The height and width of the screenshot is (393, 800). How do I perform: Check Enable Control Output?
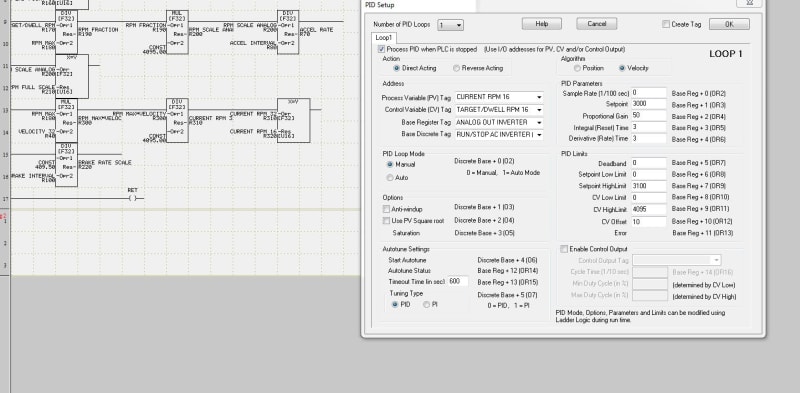(564, 249)
